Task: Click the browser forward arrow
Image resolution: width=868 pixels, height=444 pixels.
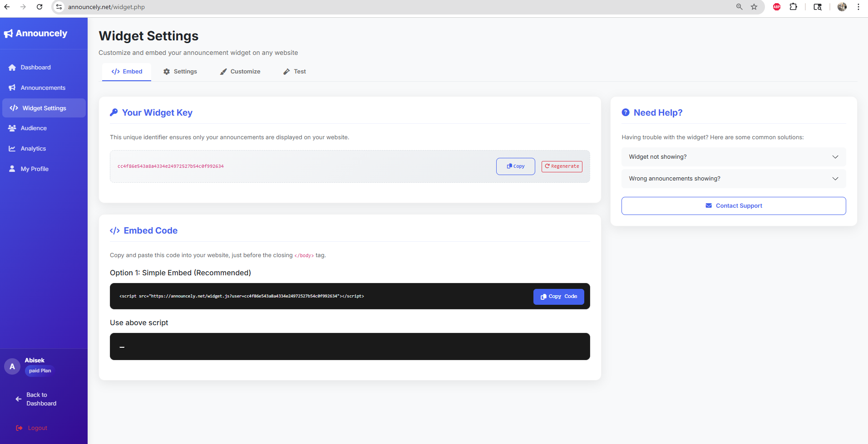Action: click(x=23, y=7)
